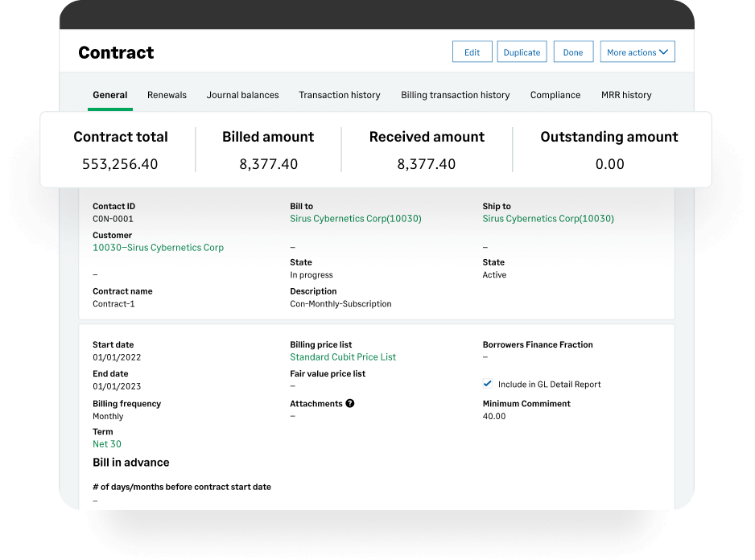This screenshot has height=560, width=755.
Task: Select the contract total value 553,256.40
Action: click(x=120, y=164)
